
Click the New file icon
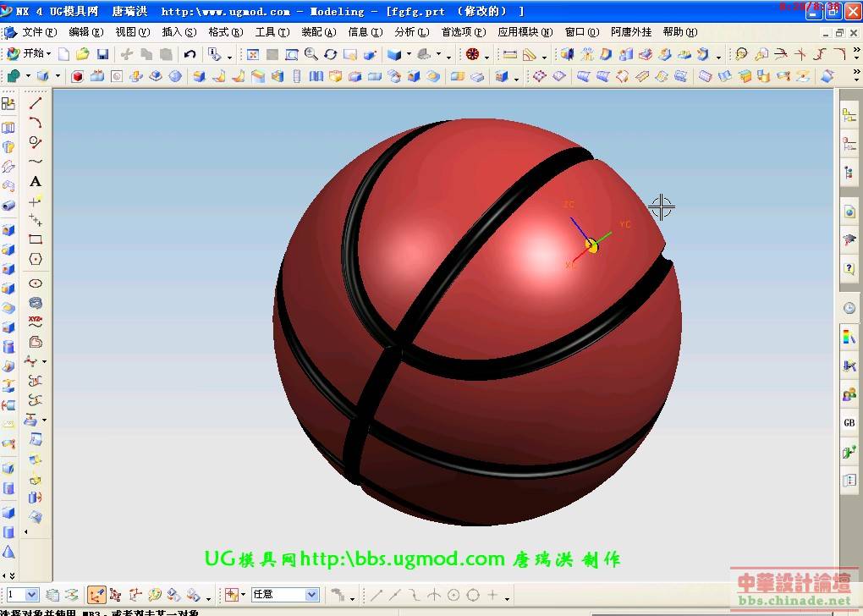[x=63, y=54]
